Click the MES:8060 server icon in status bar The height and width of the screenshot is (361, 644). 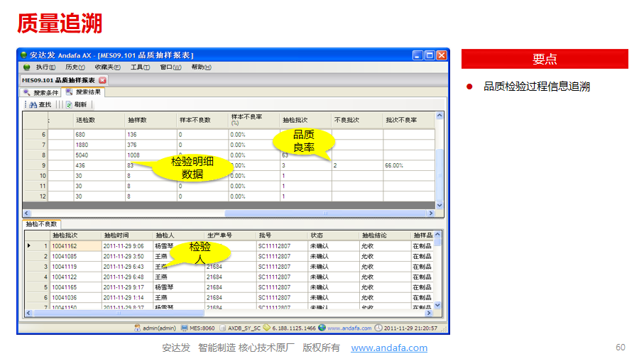coord(185,328)
